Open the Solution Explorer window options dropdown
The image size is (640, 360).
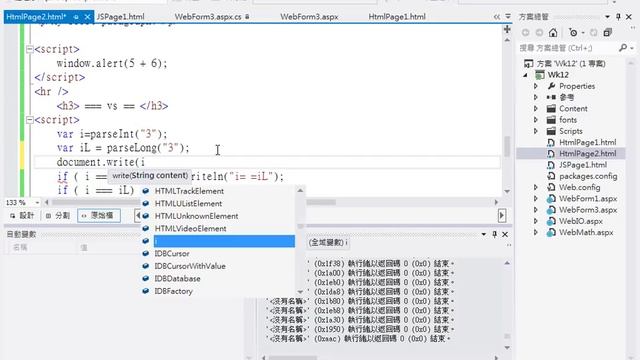point(607,17)
